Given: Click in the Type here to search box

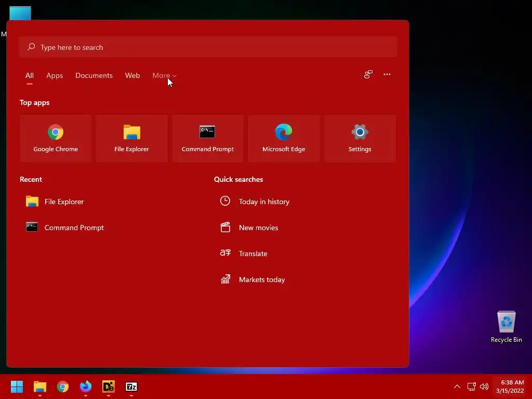Looking at the screenshot, I should click(x=208, y=47).
